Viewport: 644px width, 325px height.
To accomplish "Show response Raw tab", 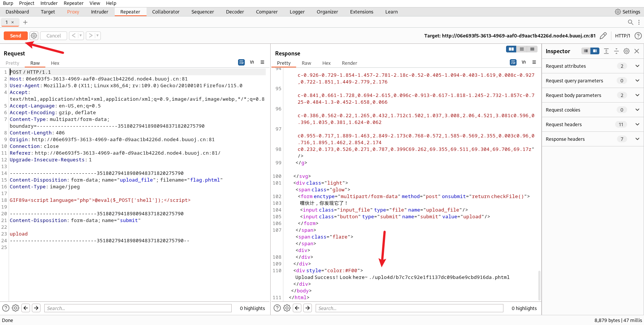I will (x=306, y=63).
